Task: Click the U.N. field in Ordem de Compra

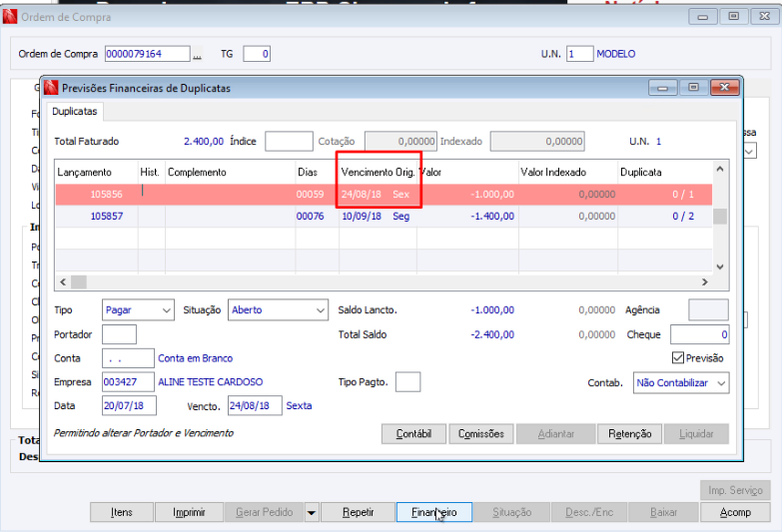Action: pyautogui.click(x=579, y=54)
